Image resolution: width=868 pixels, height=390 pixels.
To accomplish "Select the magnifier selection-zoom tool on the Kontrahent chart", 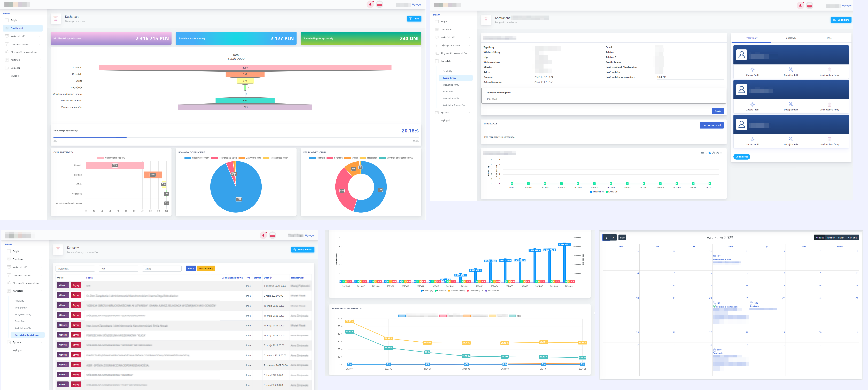I will pos(710,153).
